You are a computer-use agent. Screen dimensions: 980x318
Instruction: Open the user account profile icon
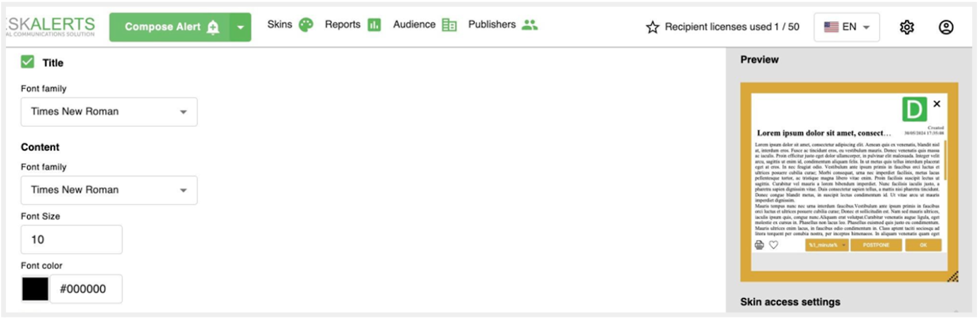[946, 27]
